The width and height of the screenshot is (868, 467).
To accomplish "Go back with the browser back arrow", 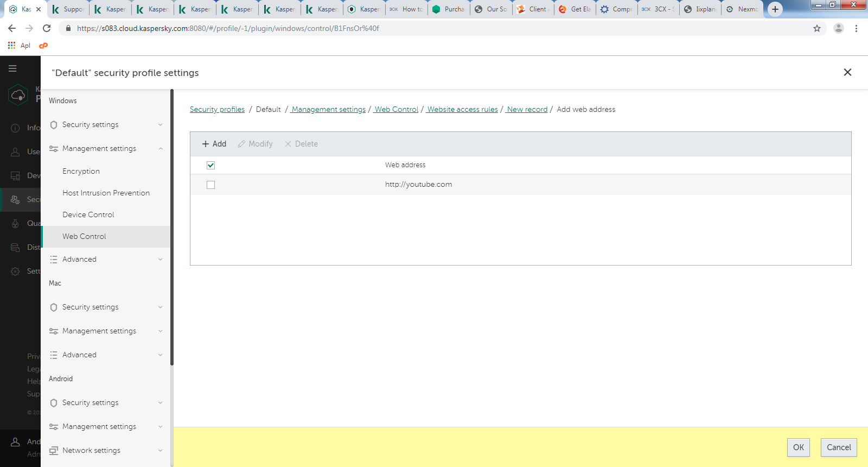I will point(12,28).
